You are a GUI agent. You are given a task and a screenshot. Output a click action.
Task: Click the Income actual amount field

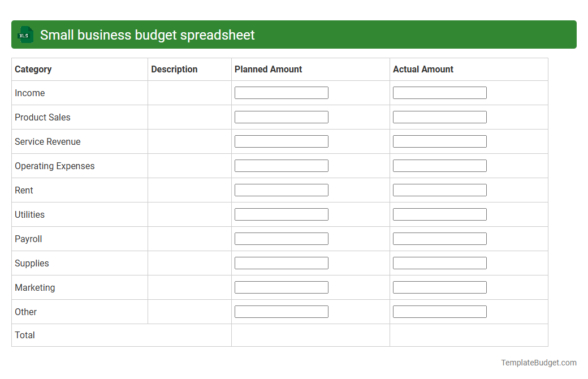point(439,92)
